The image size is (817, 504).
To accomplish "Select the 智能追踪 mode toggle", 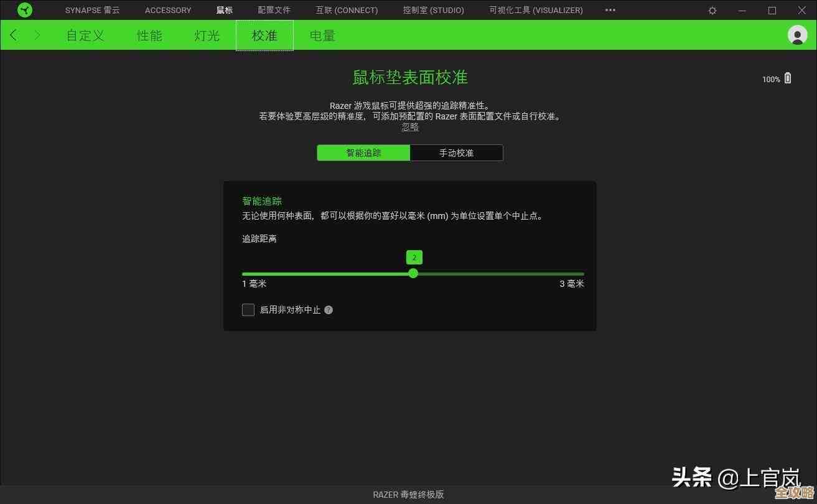I will tap(363, 152).
